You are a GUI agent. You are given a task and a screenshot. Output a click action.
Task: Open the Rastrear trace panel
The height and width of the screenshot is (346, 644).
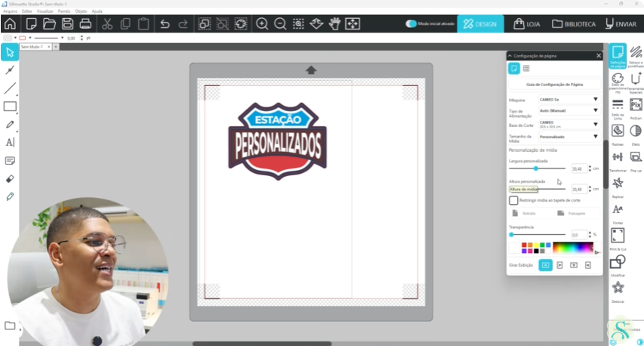(x=618, y=134)
